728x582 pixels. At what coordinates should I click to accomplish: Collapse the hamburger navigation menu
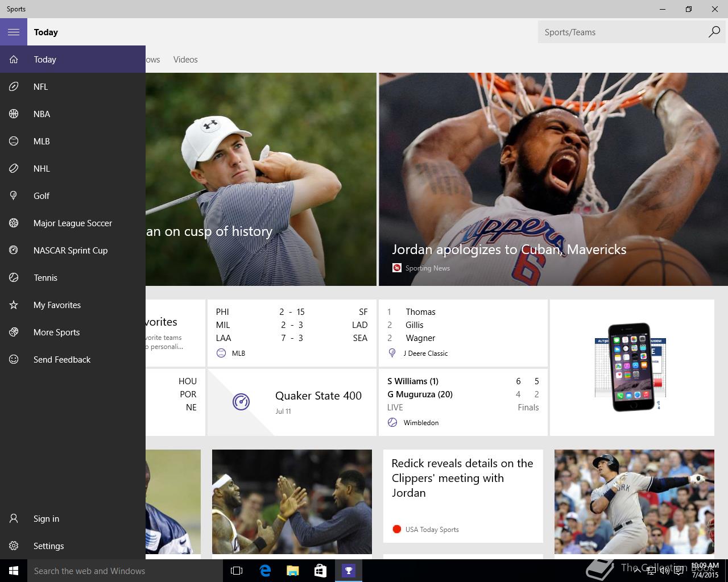14,32
